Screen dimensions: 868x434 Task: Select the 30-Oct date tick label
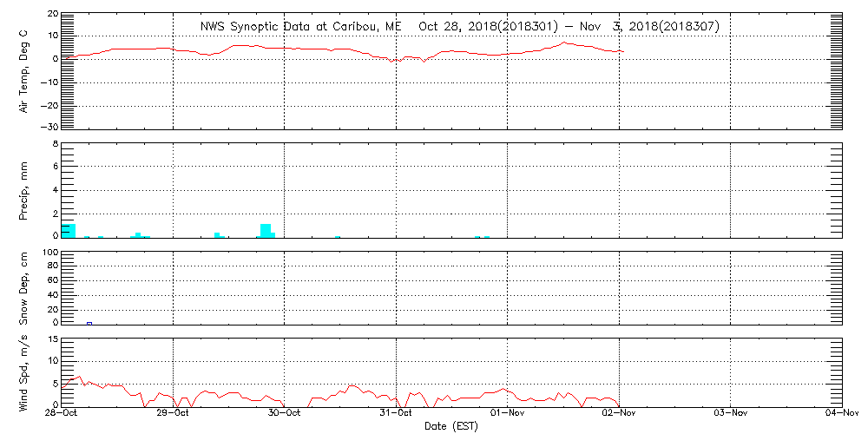(x=285, y=414)
